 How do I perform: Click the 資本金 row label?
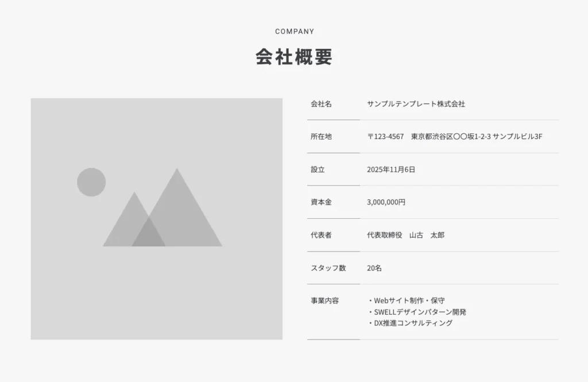320,202
